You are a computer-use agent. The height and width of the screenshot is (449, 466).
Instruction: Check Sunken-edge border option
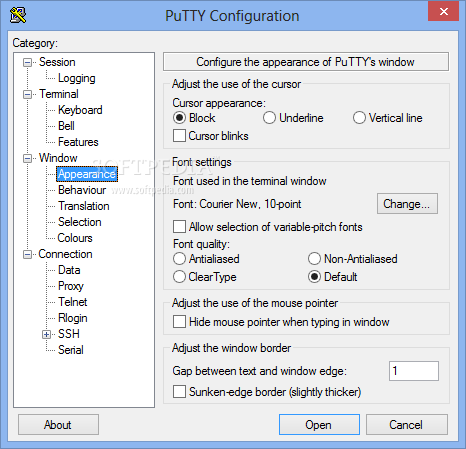179,392
